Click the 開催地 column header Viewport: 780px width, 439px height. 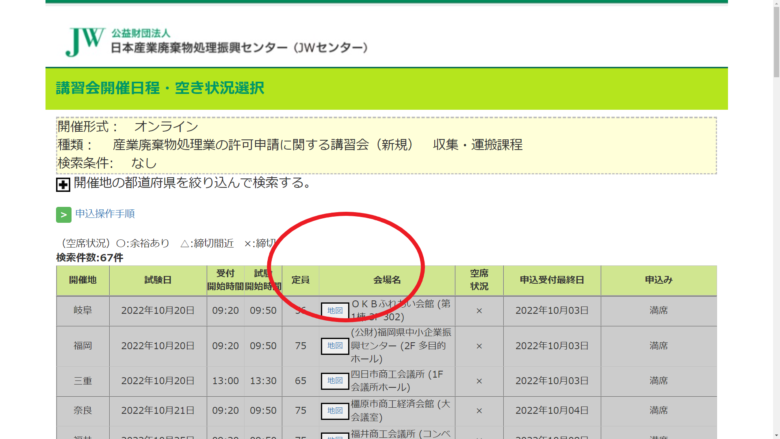coord(82,280)
